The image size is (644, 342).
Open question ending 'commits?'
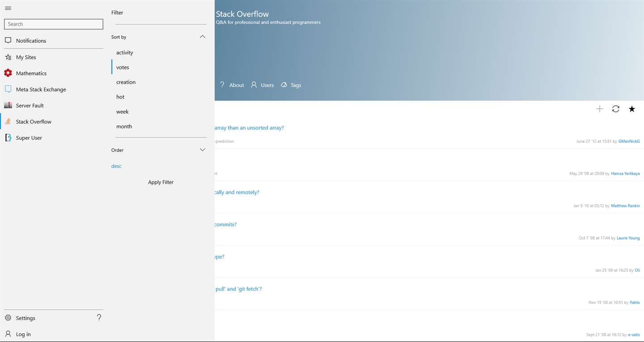pyautogui.click(x=225, y=224)
